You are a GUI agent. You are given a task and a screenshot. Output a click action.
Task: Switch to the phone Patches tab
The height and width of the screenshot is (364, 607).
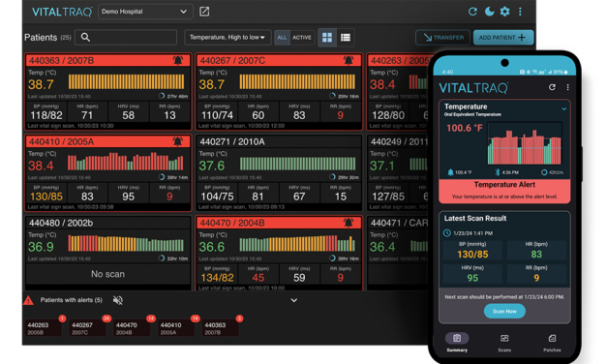click(x=552, y=343)
